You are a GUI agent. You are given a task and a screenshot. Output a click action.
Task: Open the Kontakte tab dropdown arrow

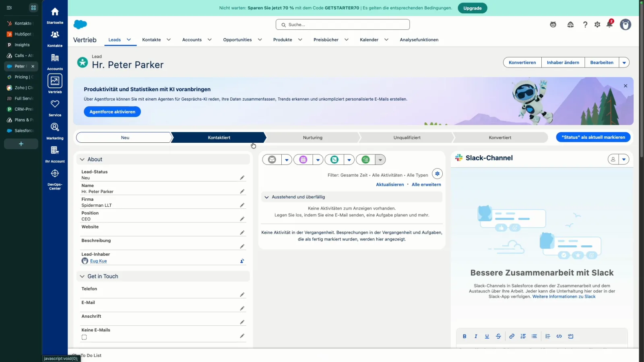pos(169,40)
